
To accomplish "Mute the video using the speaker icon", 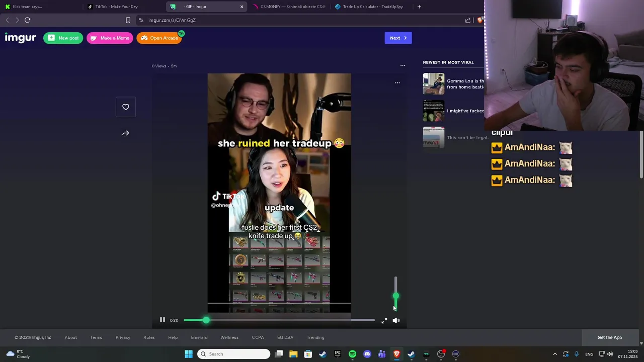I will pos(396,320).
